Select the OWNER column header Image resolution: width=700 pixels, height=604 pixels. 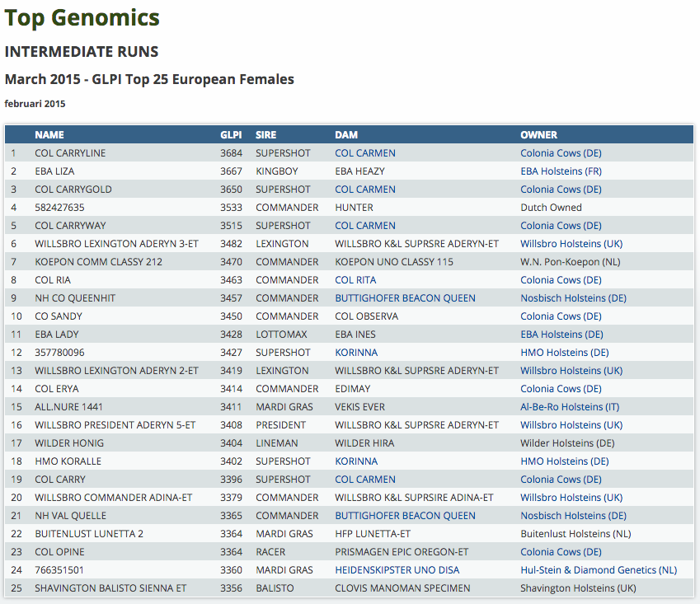pyautogui.click(x=538, y=135)
